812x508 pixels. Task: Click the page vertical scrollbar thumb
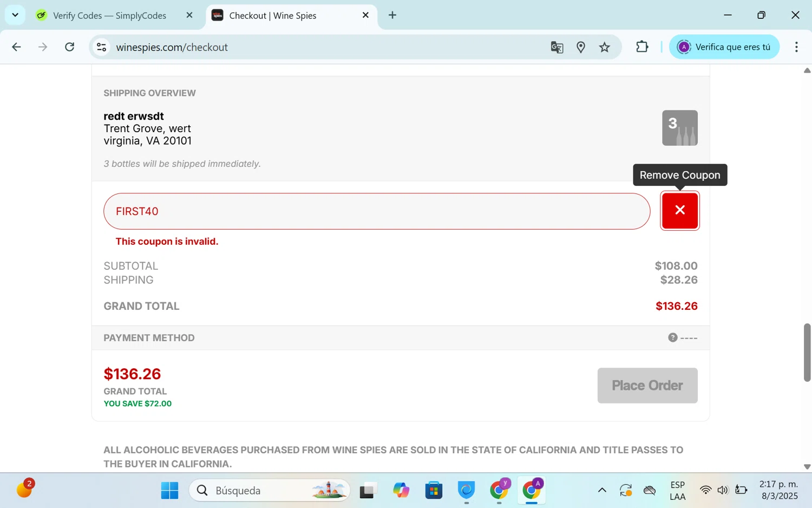pyautogui.click(x=807, y=353)
